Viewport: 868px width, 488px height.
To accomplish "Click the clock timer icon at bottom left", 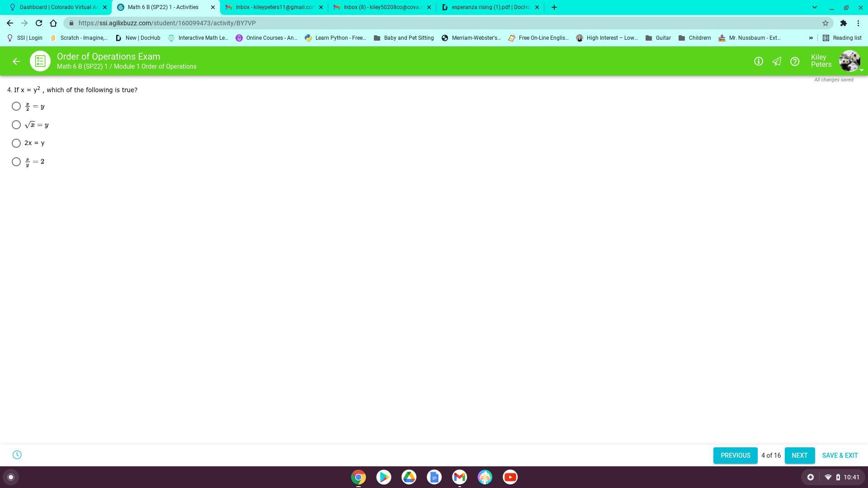I will [17, 455].
